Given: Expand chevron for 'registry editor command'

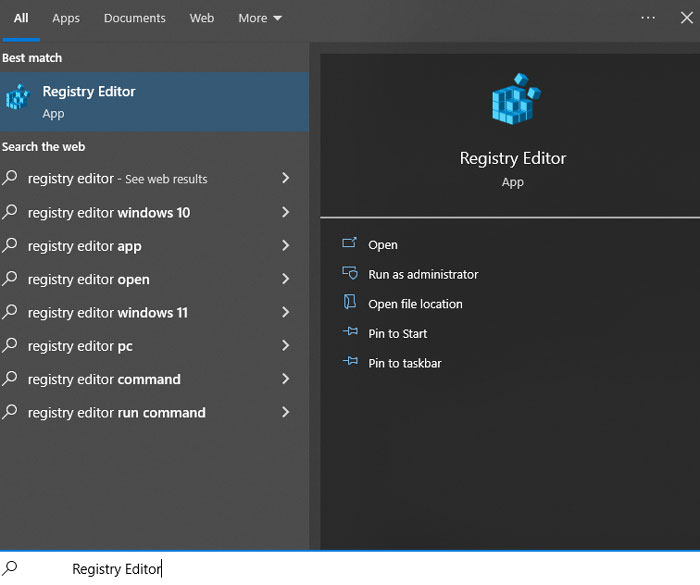Looking at the screenshot, I should point(286,379).
